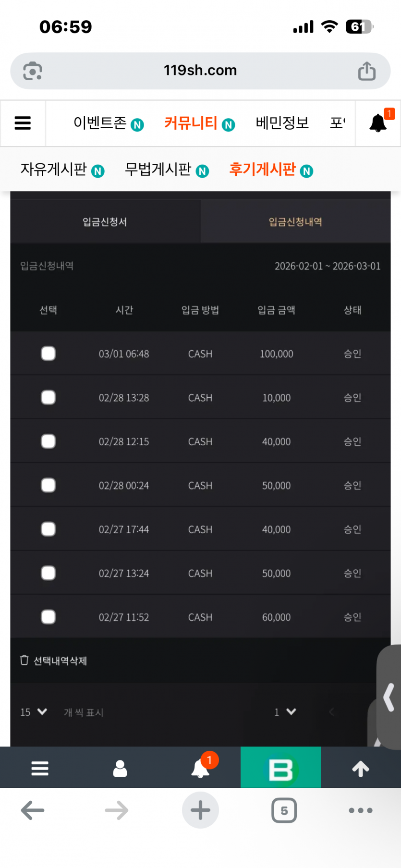Open the 이벤트존 menu link
The height and width of the screenshot is (868, 401).
coord(108,123)
